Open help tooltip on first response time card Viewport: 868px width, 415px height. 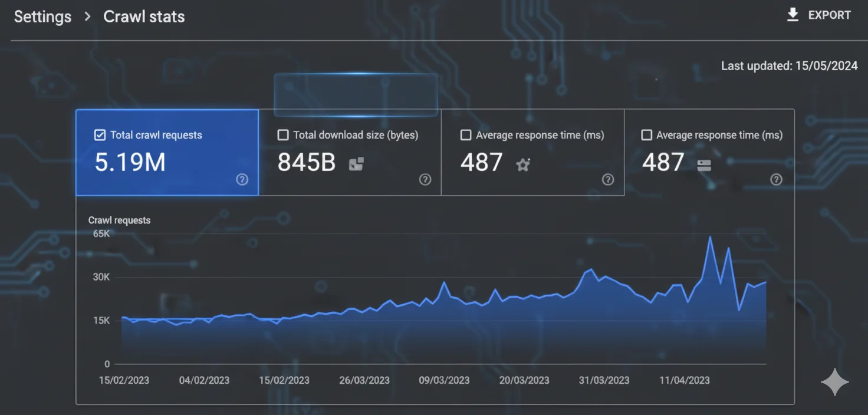(608, 179)
